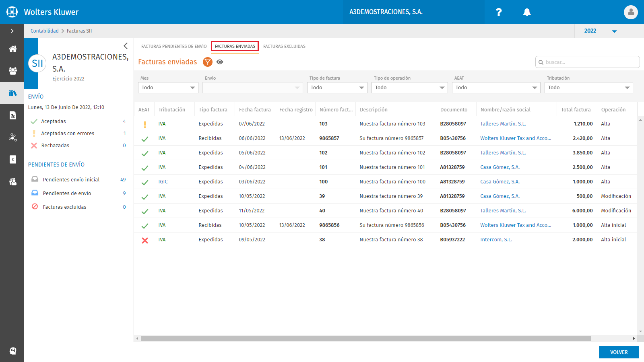The image size is (644, 362).
Task: Click the Wolters Kluwer logo
Action: coord(12,12)
